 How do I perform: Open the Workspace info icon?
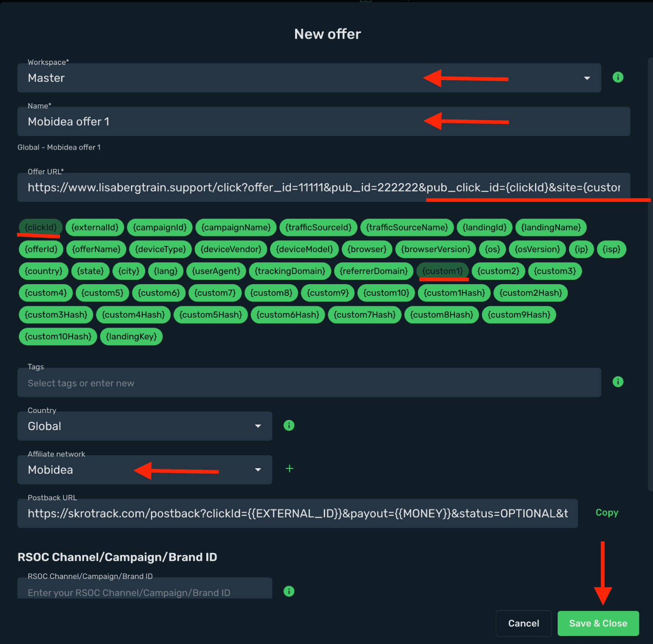(x=618, y=77)
